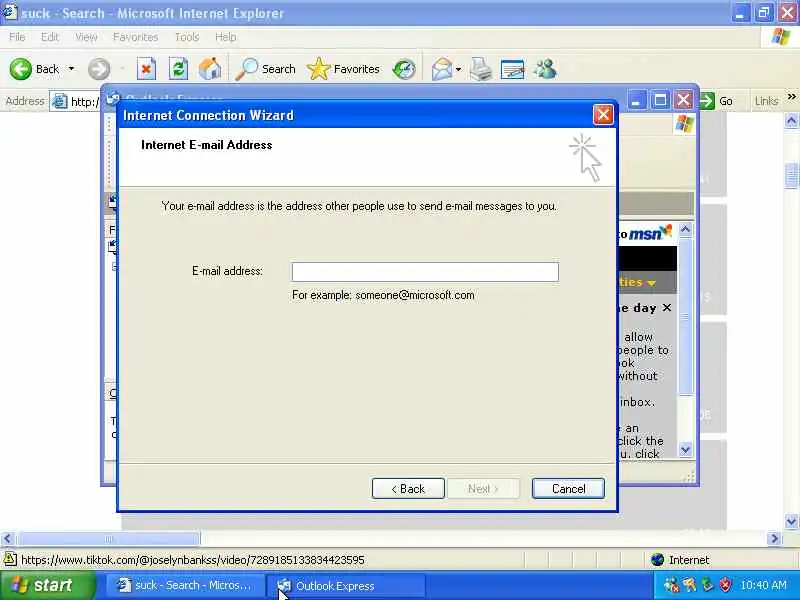
Task: Open the Search pane in IE toolbar
Action: [x=265, y=69]
